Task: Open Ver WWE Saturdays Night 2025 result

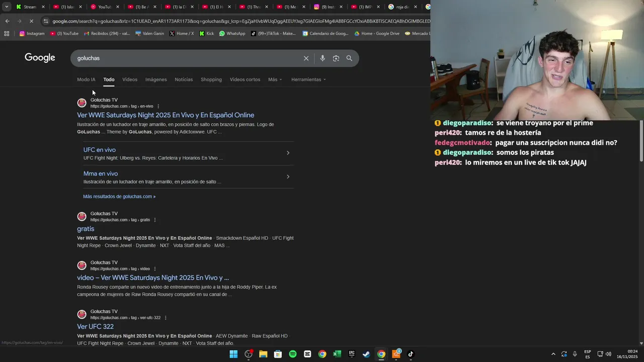Action: (x=166, y=115)
